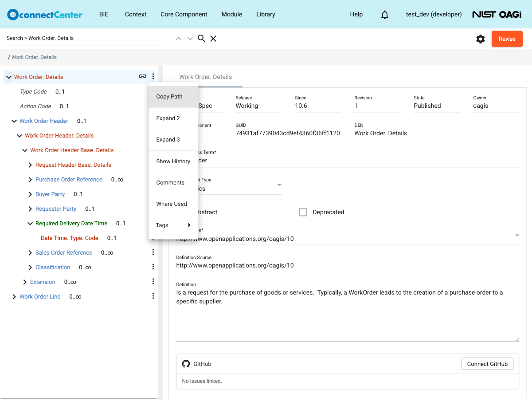This screenshot has height=405, width=532.
Task: Open the Component Type dropdown arrow
Action: coord(279,185)
